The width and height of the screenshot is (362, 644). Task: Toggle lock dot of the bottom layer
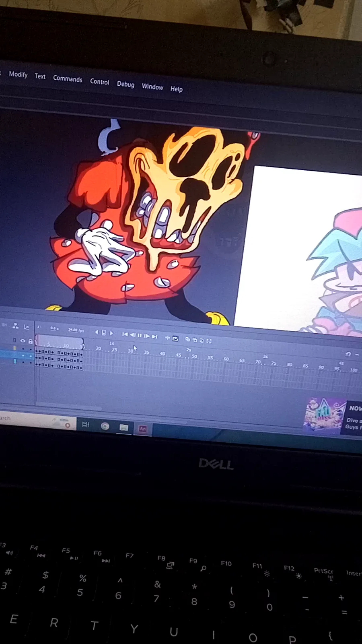pos(31,362)
